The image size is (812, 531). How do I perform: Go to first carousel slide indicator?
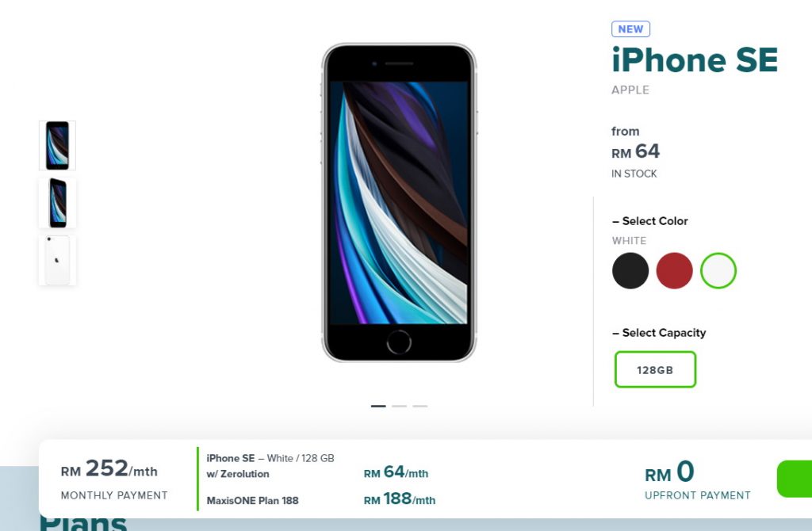click(378, 407)
